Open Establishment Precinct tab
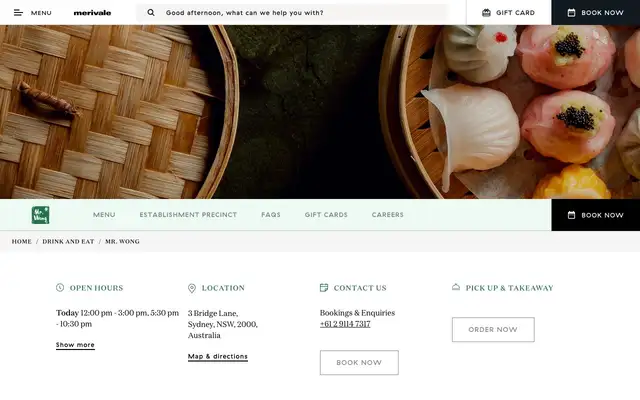The image size is (640, 400). (x=188, y=215)
